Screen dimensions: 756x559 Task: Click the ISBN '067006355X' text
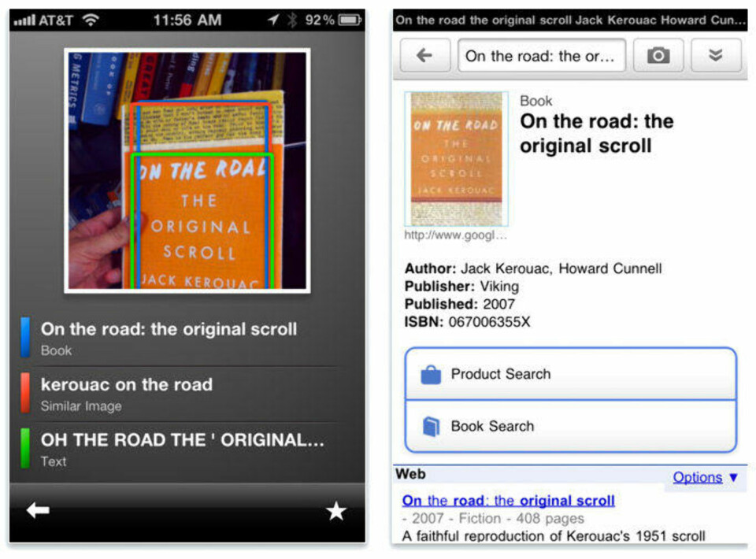pyautogui.click(x=489, y=322)
